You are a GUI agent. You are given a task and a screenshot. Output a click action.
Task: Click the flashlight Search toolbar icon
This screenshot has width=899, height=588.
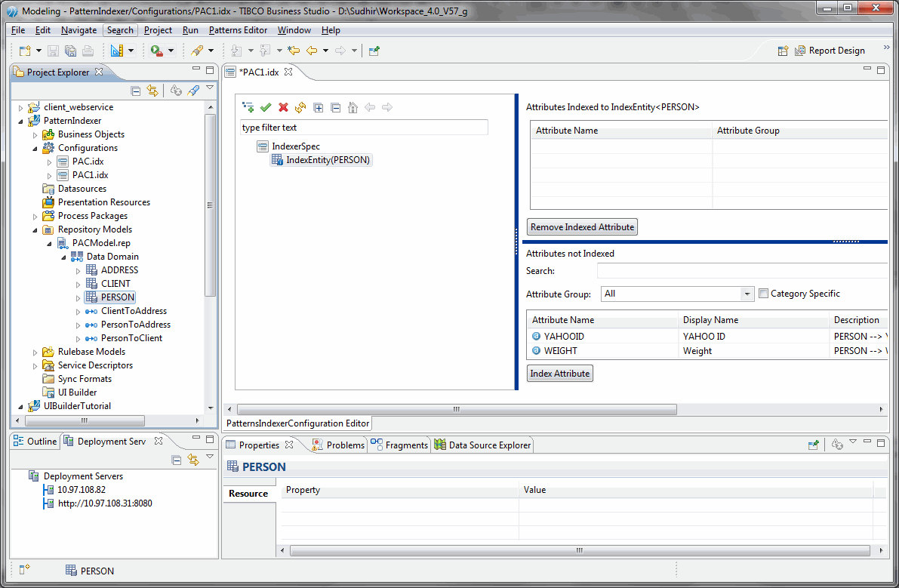[197, 51]
